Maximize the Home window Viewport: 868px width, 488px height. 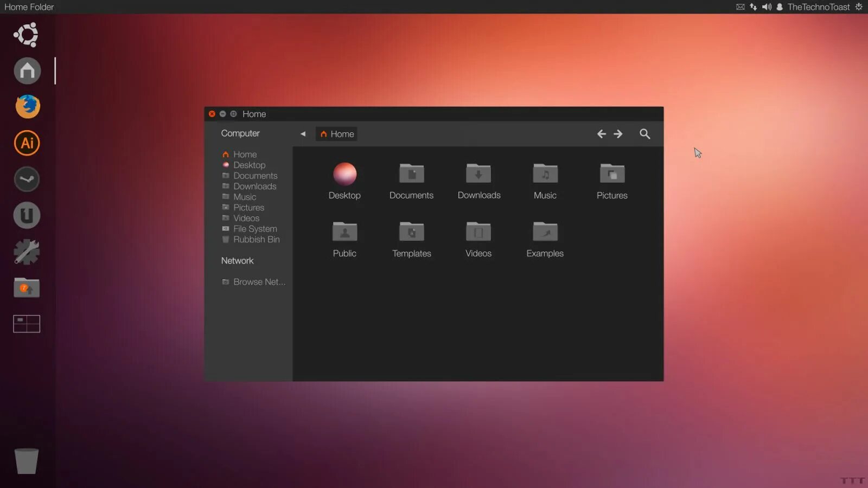point(233,114)
